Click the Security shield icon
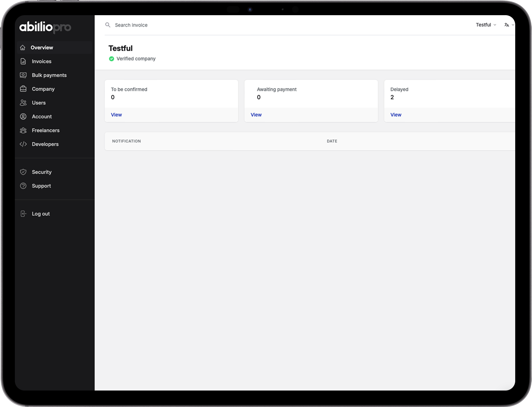532x407 pixels. click(x=23, y=172)
